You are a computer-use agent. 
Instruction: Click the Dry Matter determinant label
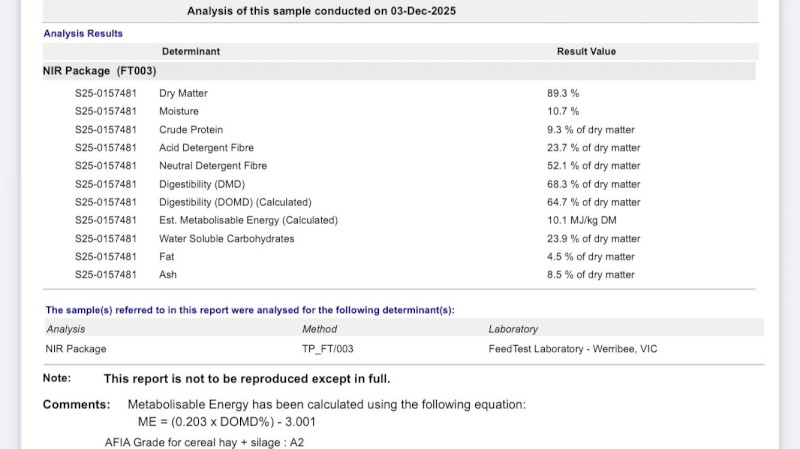tap(183, 93)
